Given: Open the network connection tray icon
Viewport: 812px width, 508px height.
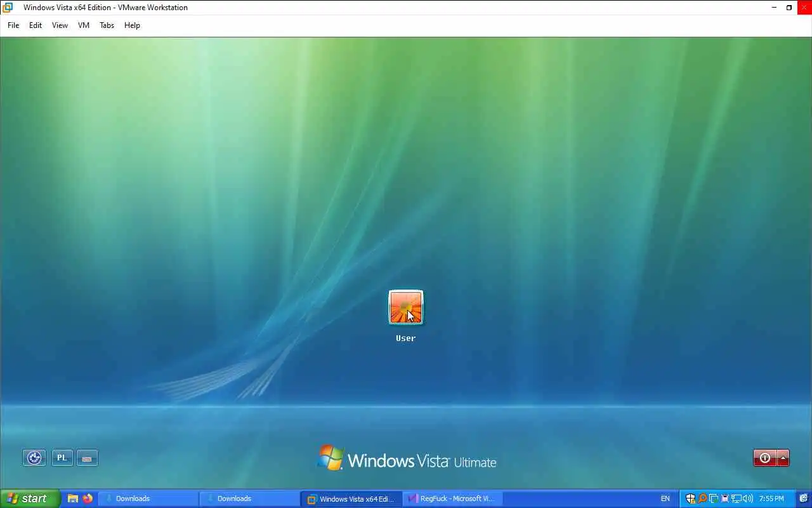Looking at the screenshot, I should [x=736, y=498].
